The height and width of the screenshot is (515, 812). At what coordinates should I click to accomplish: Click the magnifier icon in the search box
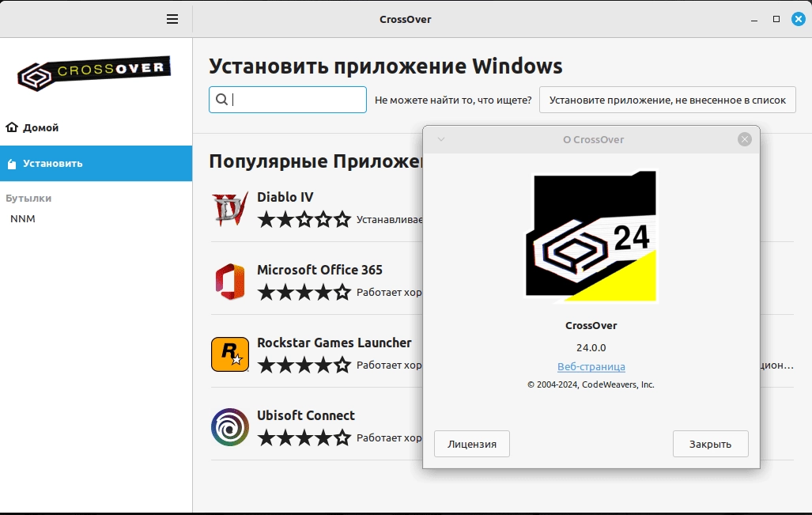coord(221,100)
